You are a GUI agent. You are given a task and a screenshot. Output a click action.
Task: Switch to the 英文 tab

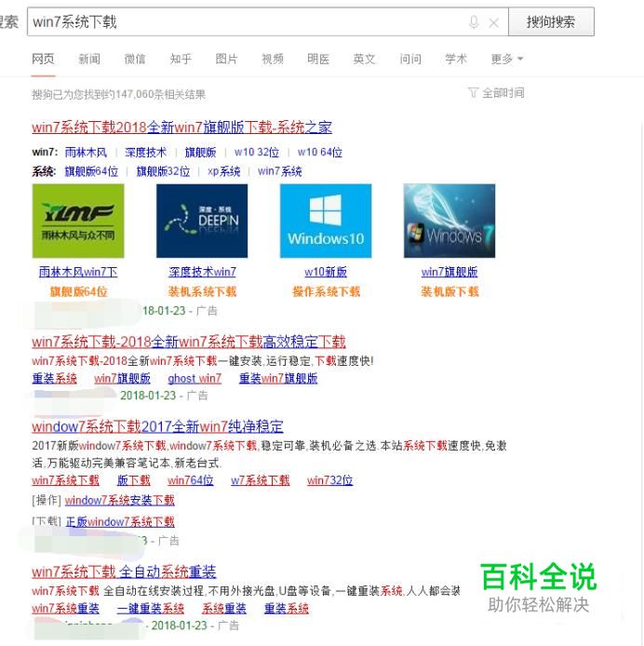(x=364, y=59)
